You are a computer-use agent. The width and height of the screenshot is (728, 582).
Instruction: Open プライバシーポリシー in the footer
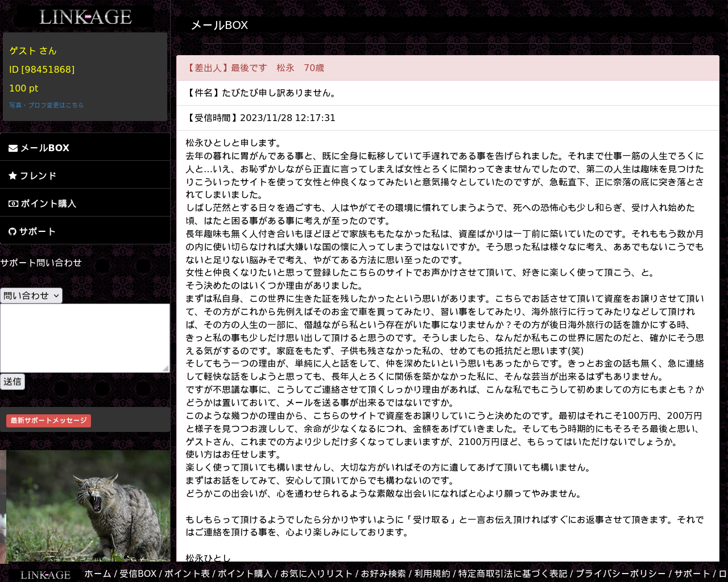click(621, 573)
